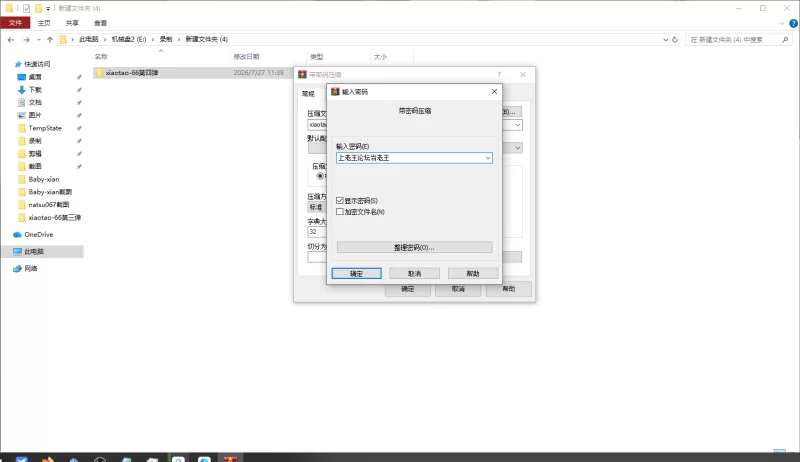
Task: Click 取消 in background compression dialog
Action: 458,289
